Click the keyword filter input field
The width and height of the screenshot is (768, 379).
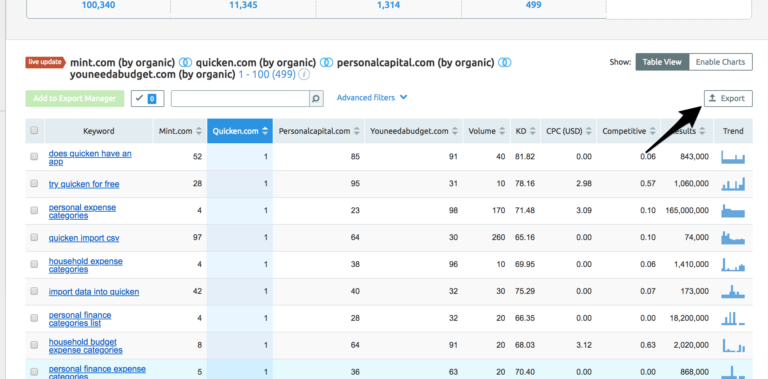point(240,98)
